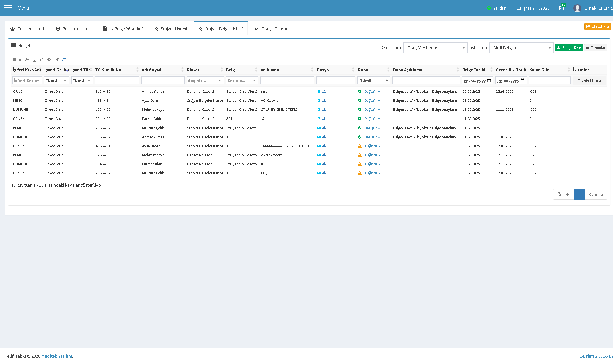Click the table edit pencil icon

[57, 60]
